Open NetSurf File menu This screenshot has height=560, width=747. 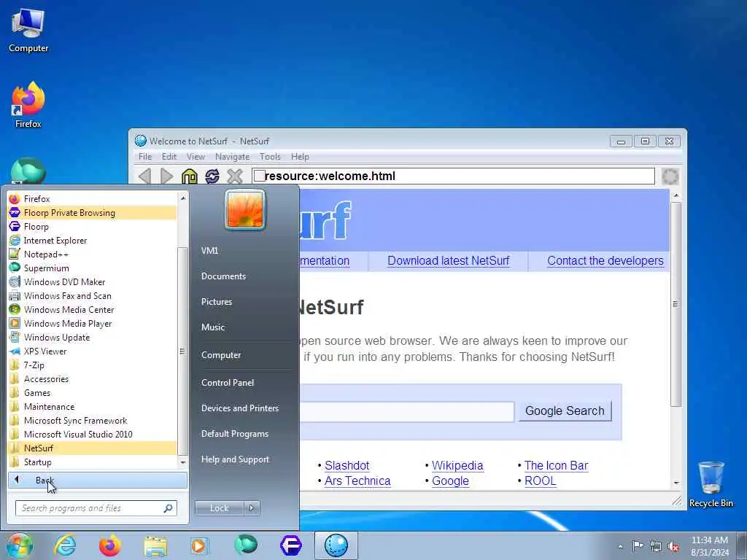click(x=145, y=157)
